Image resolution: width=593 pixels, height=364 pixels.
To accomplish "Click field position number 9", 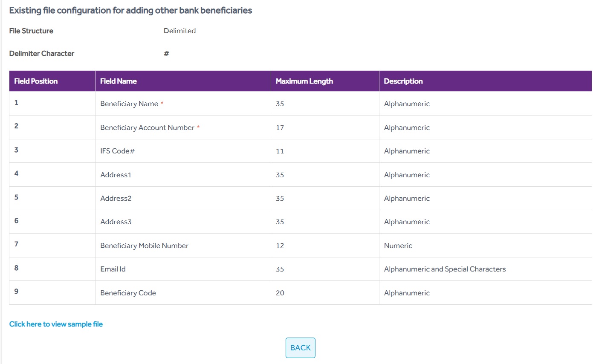I will pyautogui.click(x=16, y=292).
